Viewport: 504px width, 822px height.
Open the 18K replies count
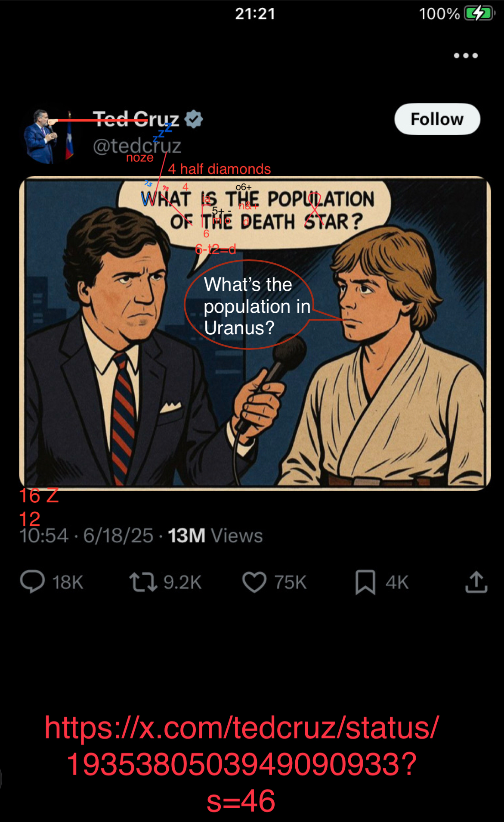click(68, 582)
